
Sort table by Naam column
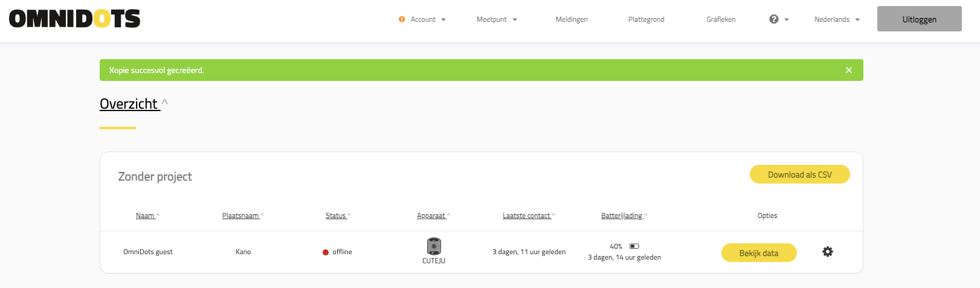pyautogui.click(x=146, y=216)
